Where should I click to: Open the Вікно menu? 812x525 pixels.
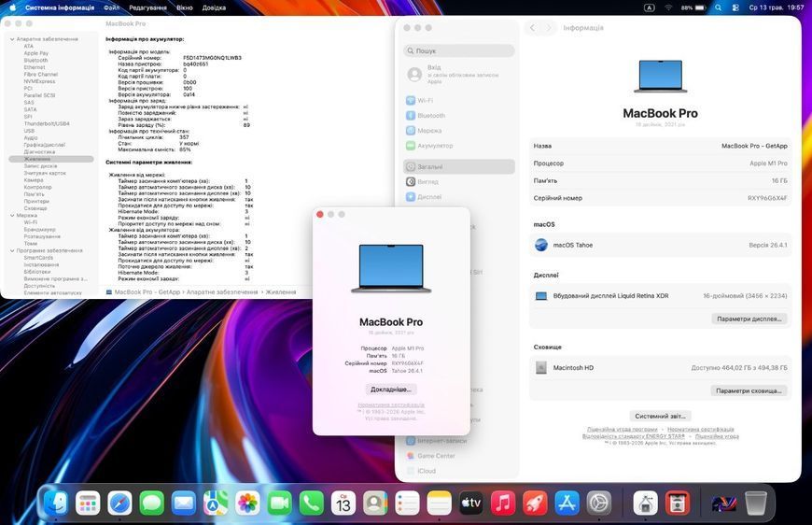(x=185, y=7)
